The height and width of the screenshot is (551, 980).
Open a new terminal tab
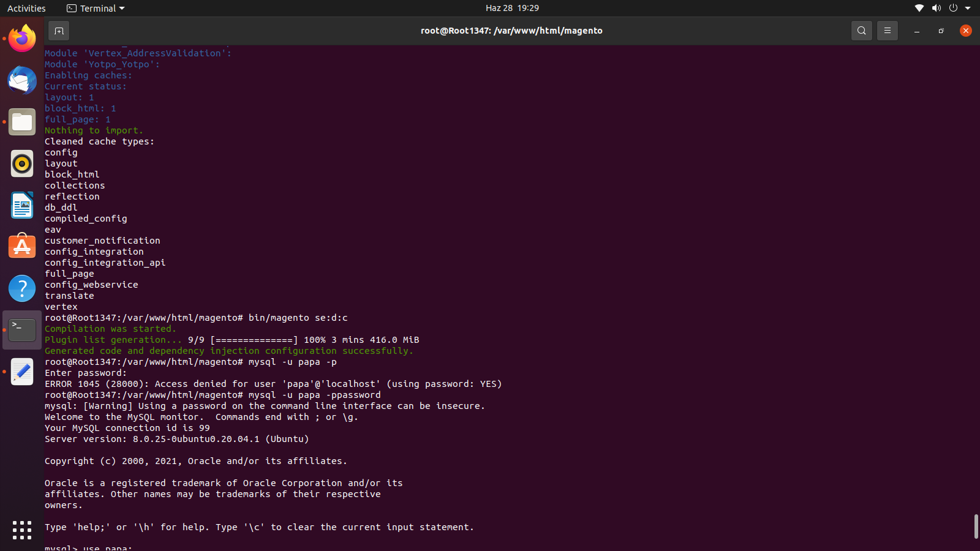click(59, 31)
